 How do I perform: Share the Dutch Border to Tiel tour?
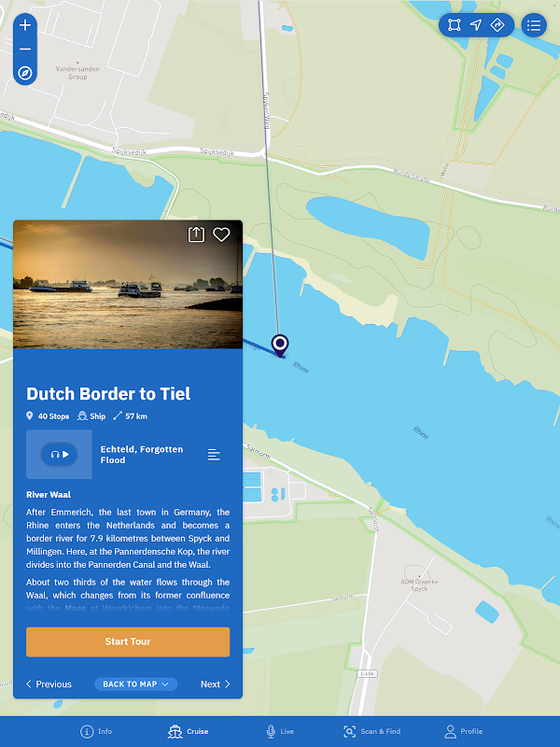point(196,234)
